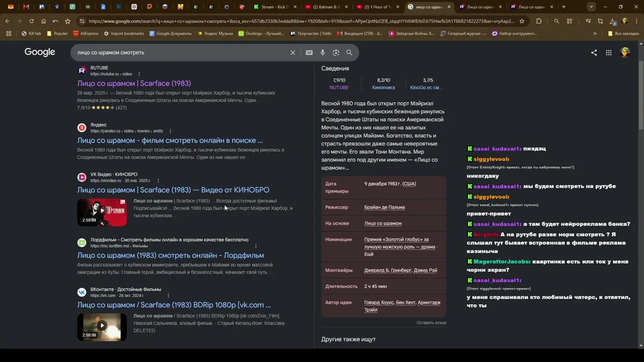Open the bookmarks bar apps grid
644x362 pixels.
click(9, 34)
